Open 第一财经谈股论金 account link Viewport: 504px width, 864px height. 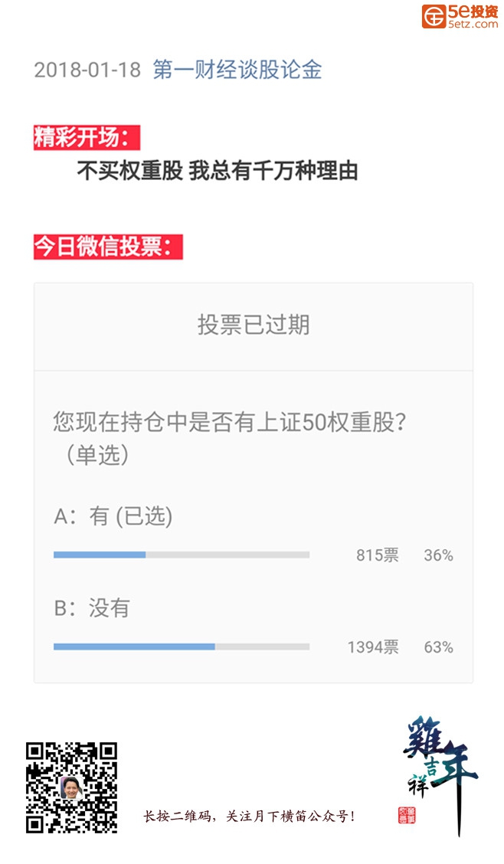click(x=237, y=70)
